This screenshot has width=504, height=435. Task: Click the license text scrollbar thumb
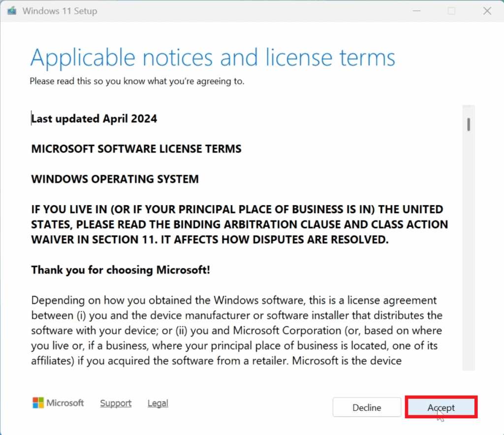click(x=469, y=124)
